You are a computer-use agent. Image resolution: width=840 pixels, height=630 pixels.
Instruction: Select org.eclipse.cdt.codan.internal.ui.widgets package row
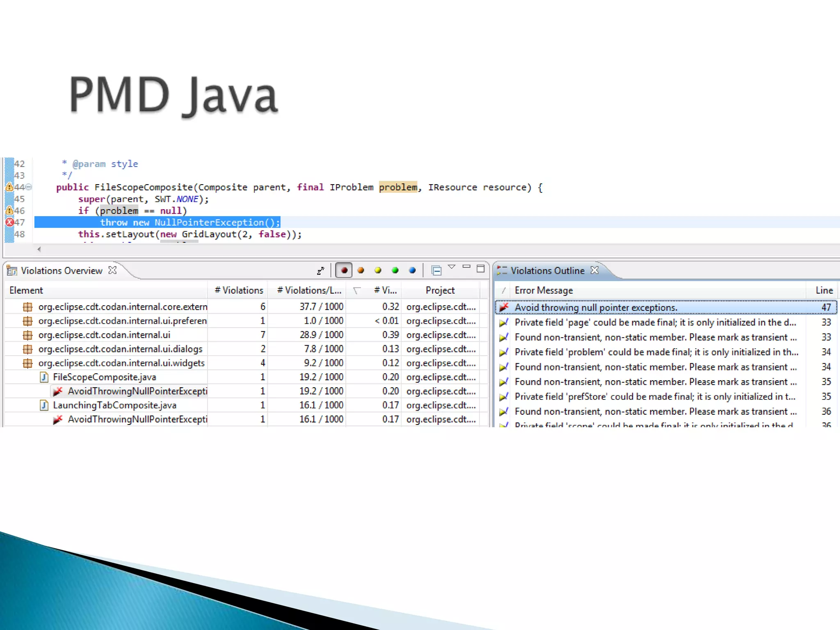[x=121, y=363]
